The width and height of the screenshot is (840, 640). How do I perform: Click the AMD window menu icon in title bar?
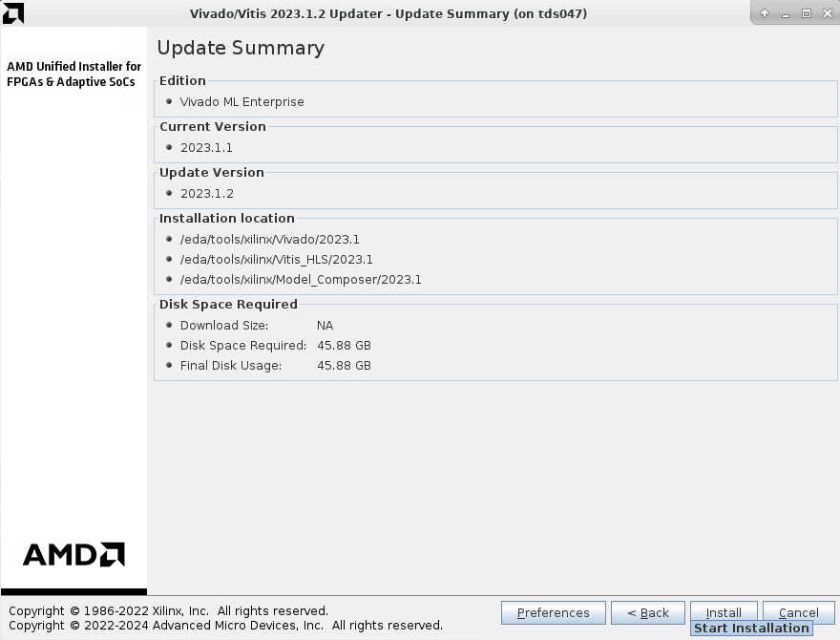13,13
